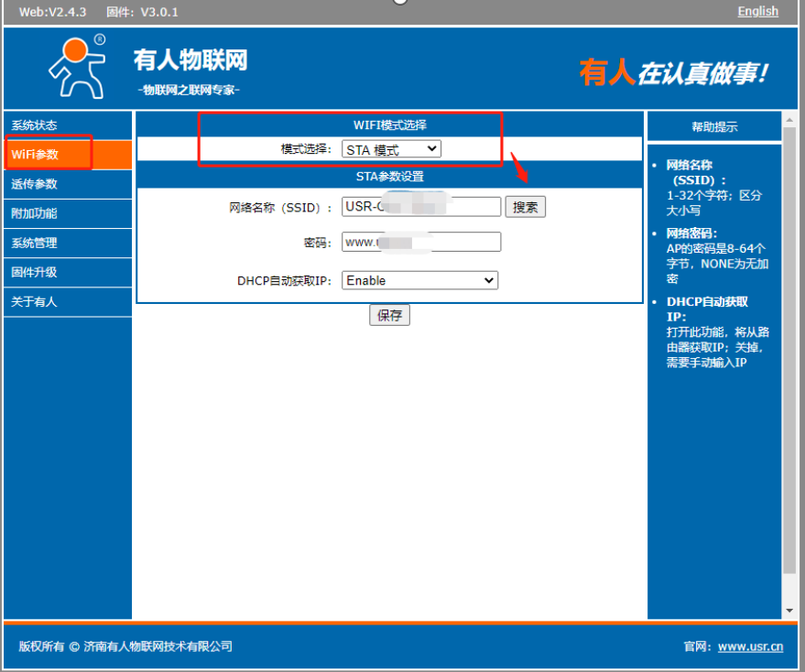Open 透传参数 settings page

[x=35, y=184]
